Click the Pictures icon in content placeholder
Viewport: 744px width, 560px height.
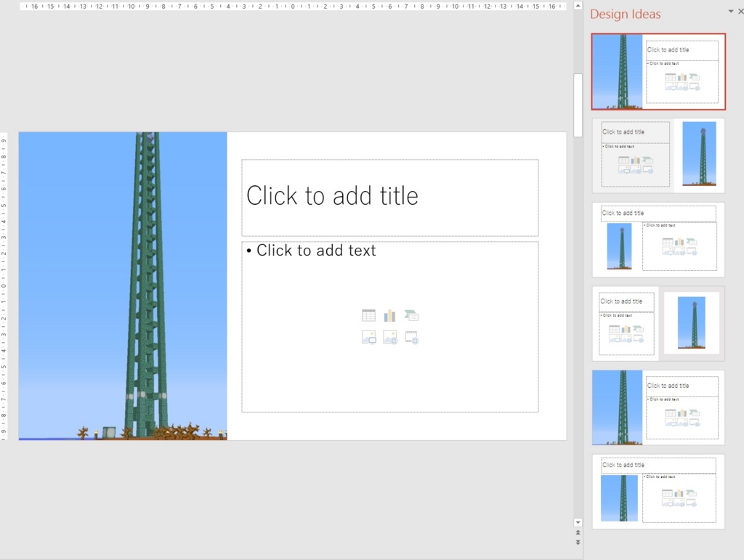[368, 337]
